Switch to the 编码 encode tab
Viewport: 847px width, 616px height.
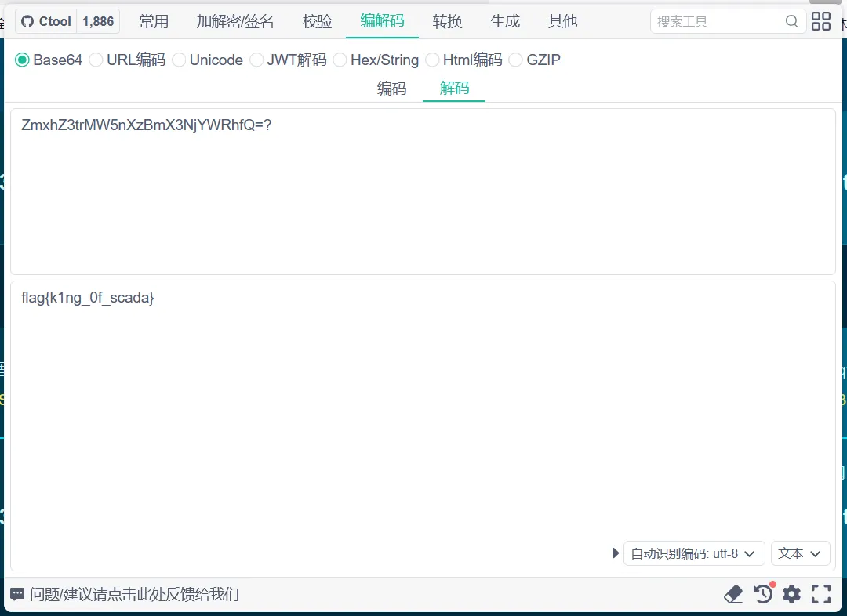(392, 88)
